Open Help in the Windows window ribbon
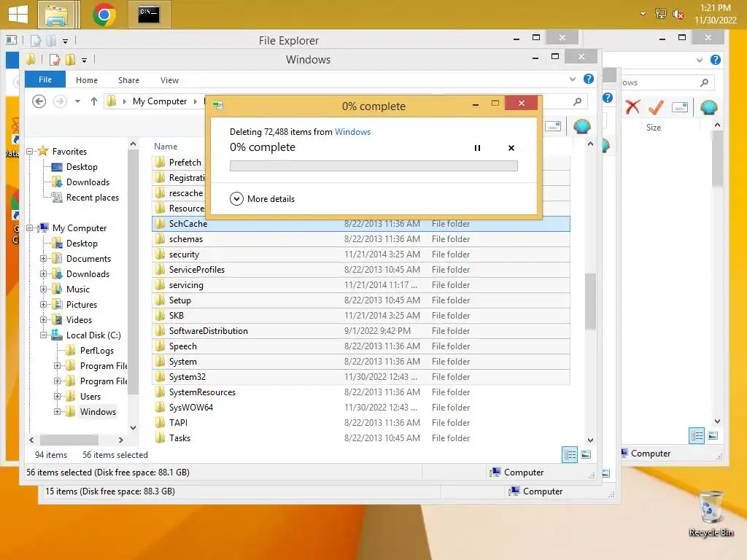The height and width of the screenshot is (560, 747). coord(589,79)
